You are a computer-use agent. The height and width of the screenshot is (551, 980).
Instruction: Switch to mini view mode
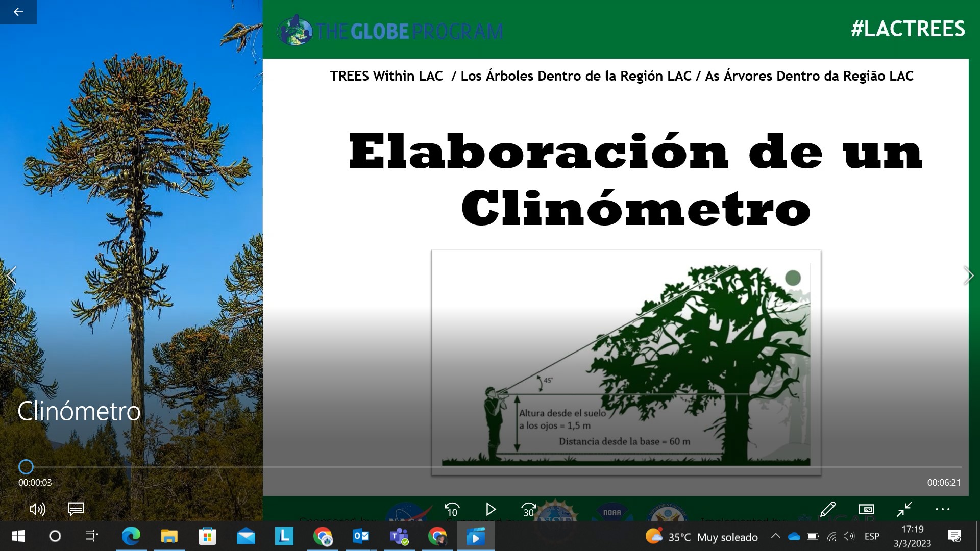pyautogui.click(x=866, y=509)
